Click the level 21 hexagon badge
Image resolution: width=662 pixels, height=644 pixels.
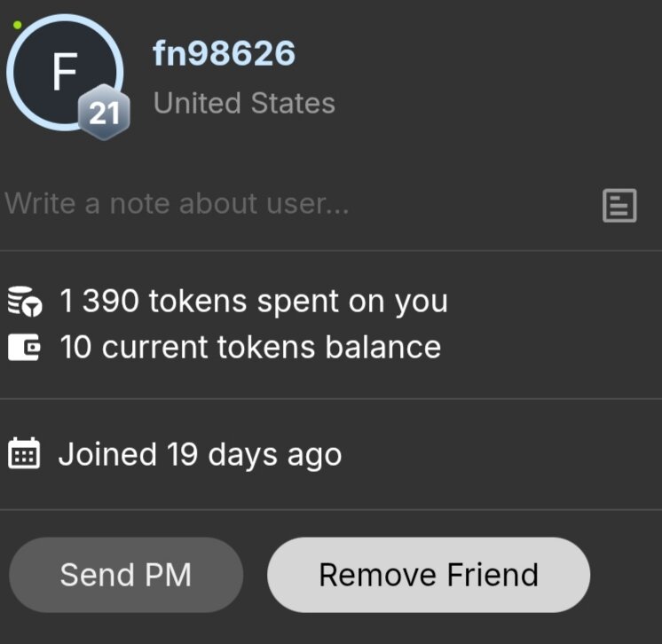pyautogui.click(x=104, y=114)
